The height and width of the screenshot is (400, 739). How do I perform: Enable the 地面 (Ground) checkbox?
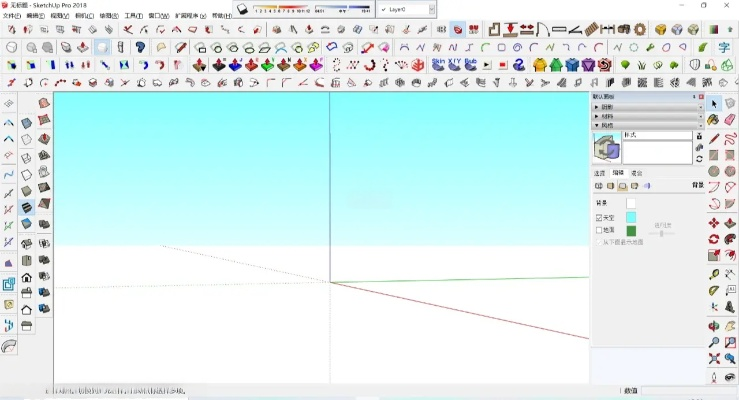[x=599, y=230]
